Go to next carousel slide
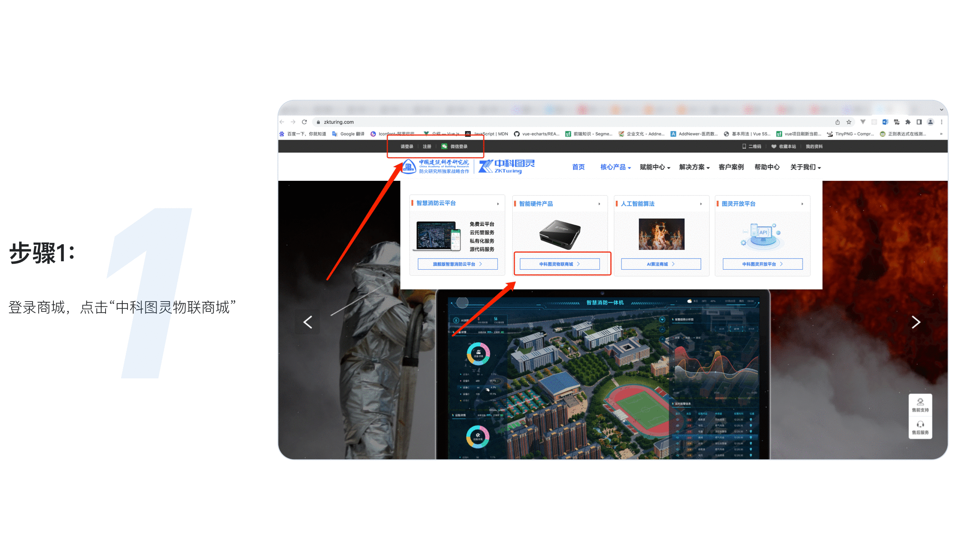The image size is (956, 560). pos(916,322)
